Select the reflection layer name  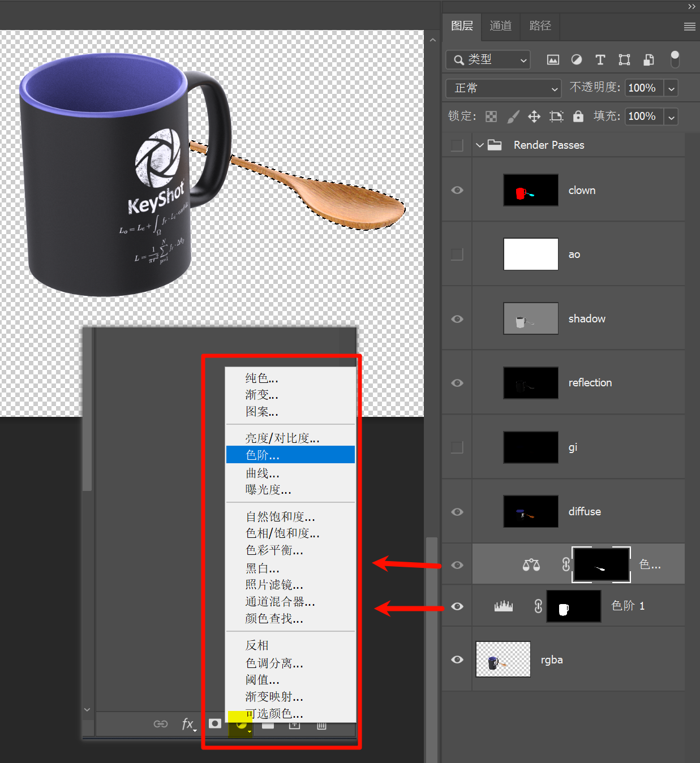tap(590, 383)
